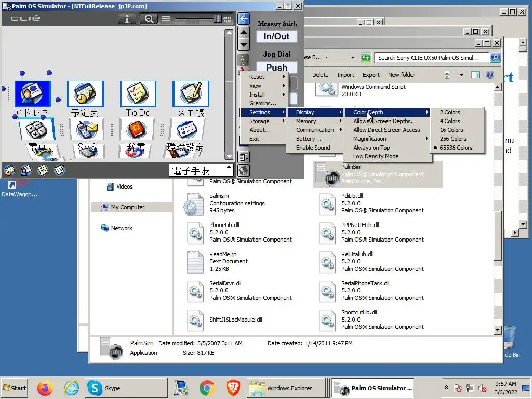532x399 pixels.
Task: Open the 予定表 calendar app icon
Action: (85, 94)
